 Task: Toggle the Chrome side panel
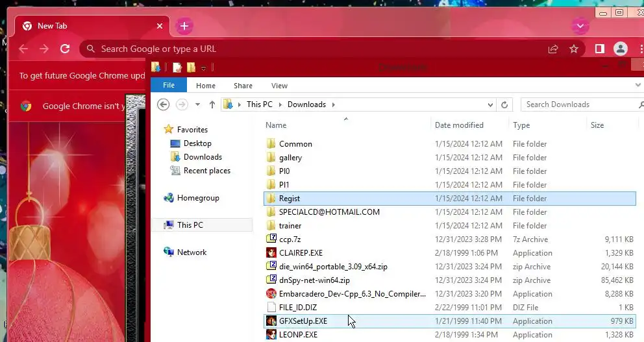(600, 49)
